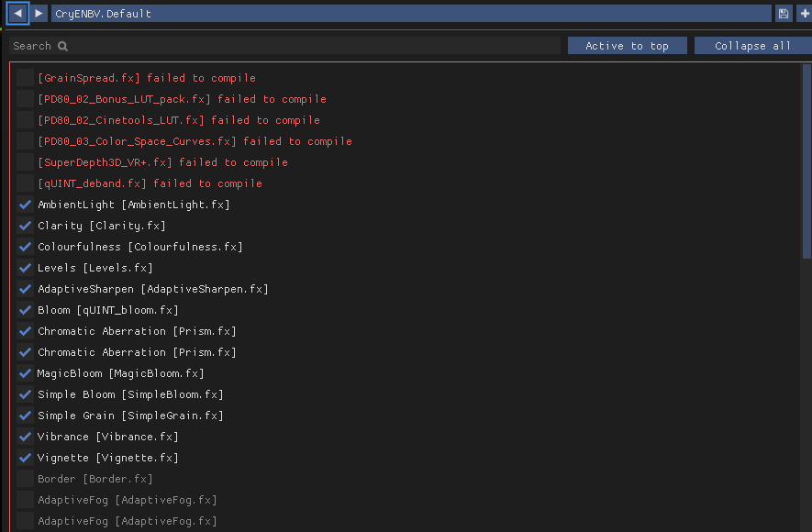Enable the Border effect checkbox
Screen dimensions: 812x532
25,479
